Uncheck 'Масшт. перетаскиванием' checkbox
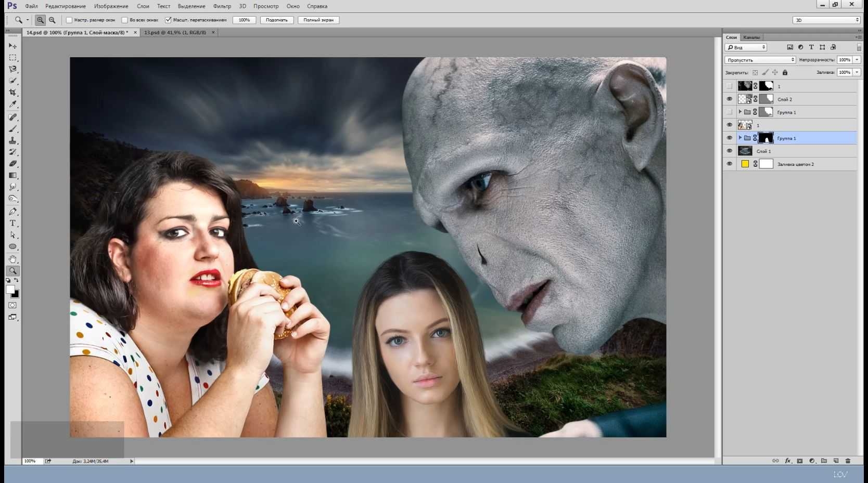The width and height of the screenshot is (868, 483). [x=168, y=20]
